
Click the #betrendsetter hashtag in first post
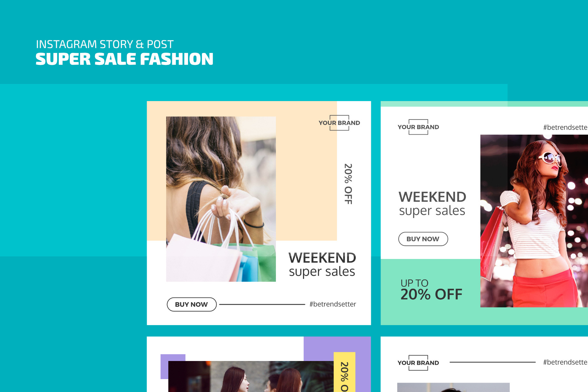[333, 304]
